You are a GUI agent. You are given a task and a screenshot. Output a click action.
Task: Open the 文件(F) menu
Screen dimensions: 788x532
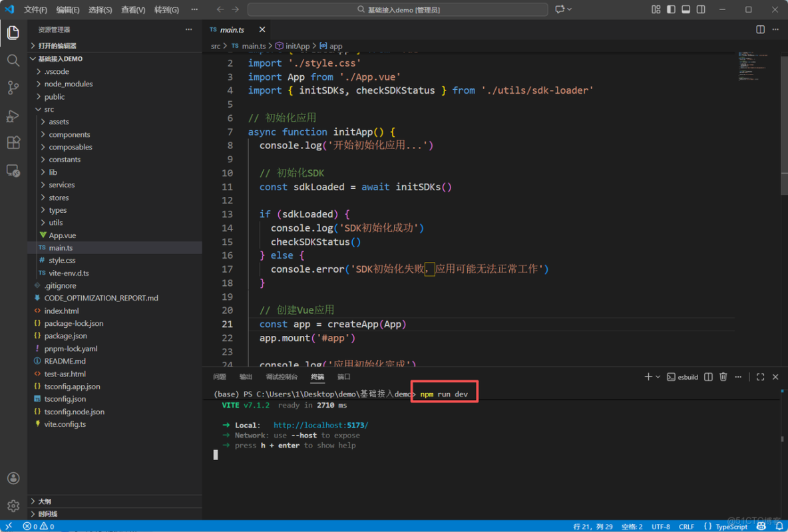pos(35,10)
